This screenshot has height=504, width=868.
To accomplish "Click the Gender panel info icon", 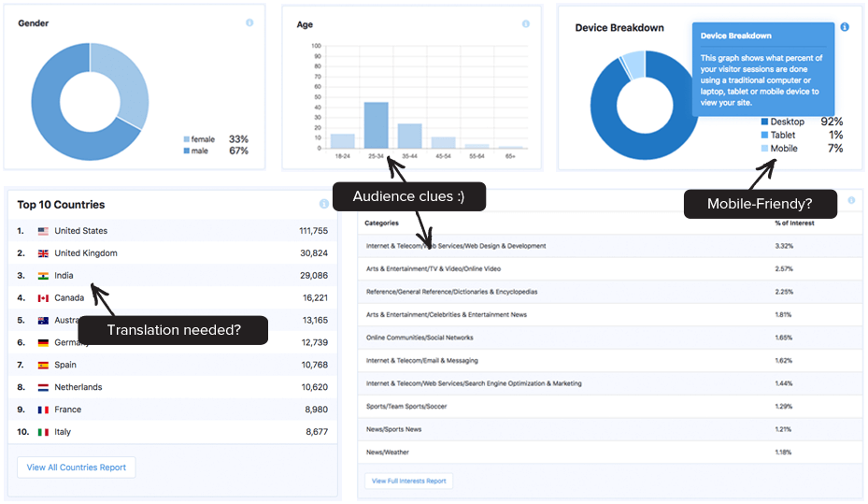I will pos(249,23).
